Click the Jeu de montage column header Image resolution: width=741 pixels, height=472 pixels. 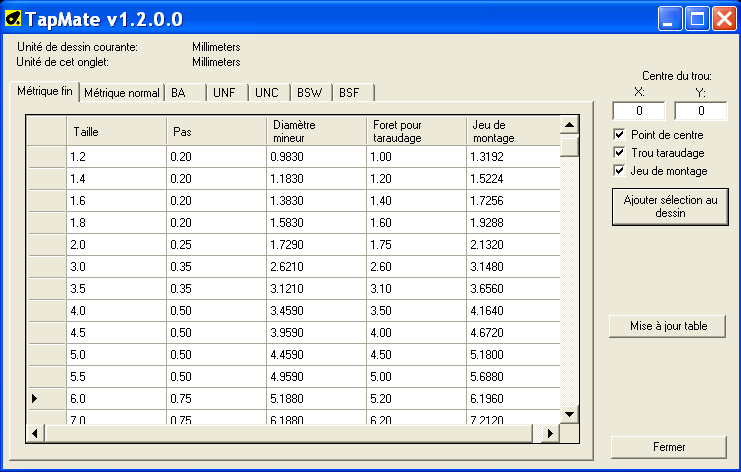[x=513, y=131]
